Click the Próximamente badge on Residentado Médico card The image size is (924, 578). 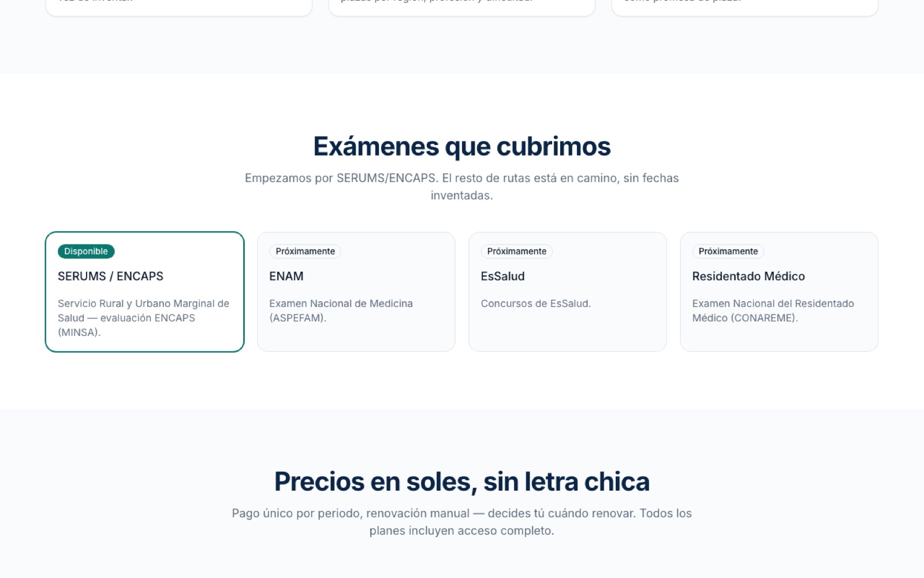point(728,251)
